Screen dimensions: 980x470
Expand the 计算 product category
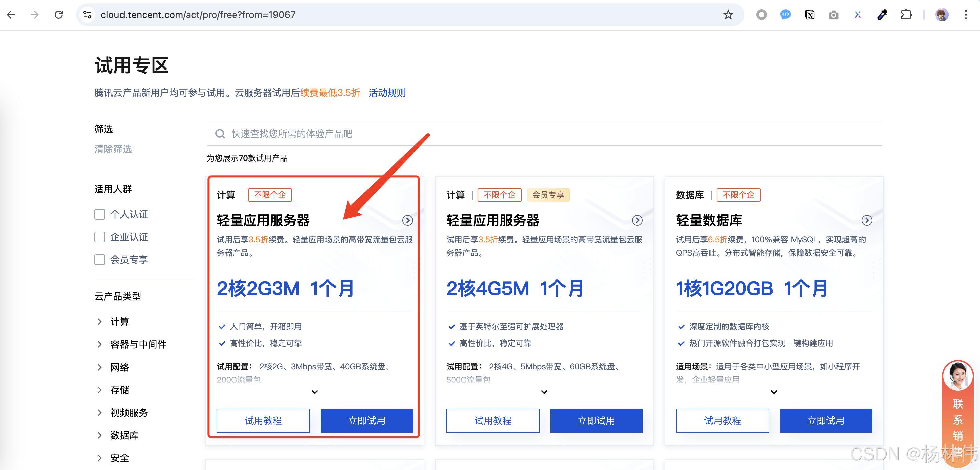119,321
